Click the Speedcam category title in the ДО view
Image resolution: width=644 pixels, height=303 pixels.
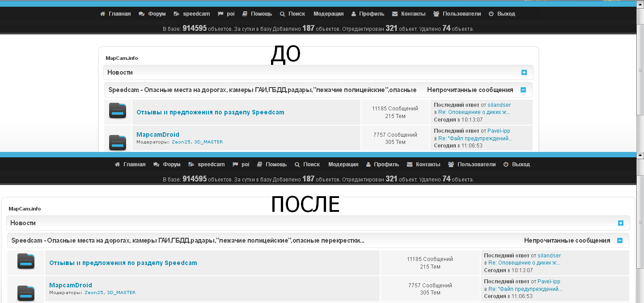click(263, 90)
